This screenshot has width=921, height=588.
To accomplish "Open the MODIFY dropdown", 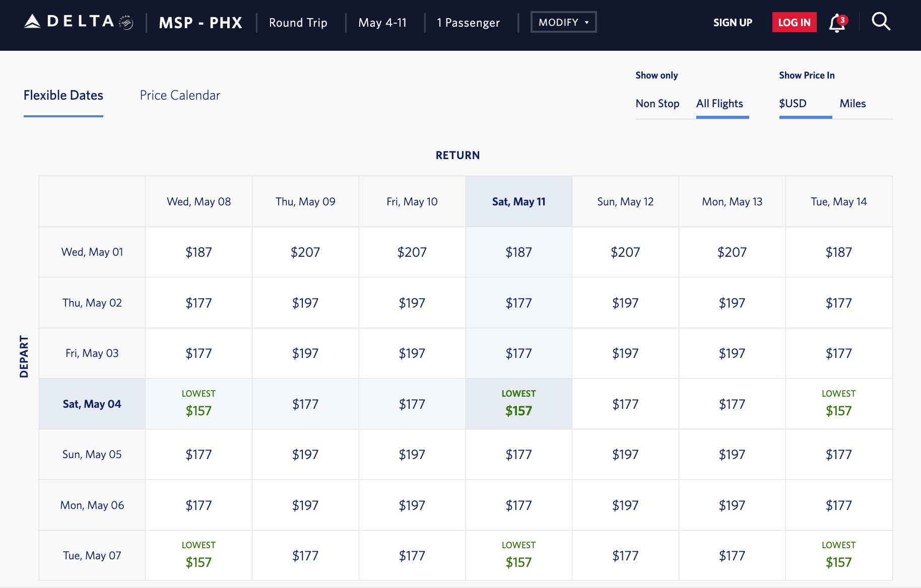I will pyautogui.click(x=563, y=22).
